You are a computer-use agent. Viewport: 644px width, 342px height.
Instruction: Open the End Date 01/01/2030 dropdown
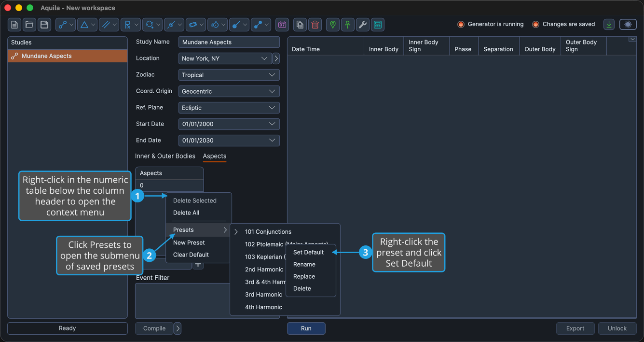pos(229,141)
